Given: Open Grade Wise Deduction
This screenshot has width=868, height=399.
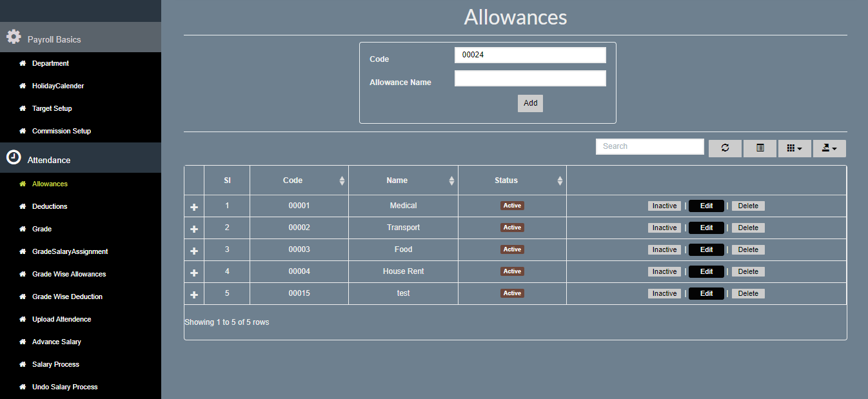Looking at the screenshot, I should pos(67,297).
